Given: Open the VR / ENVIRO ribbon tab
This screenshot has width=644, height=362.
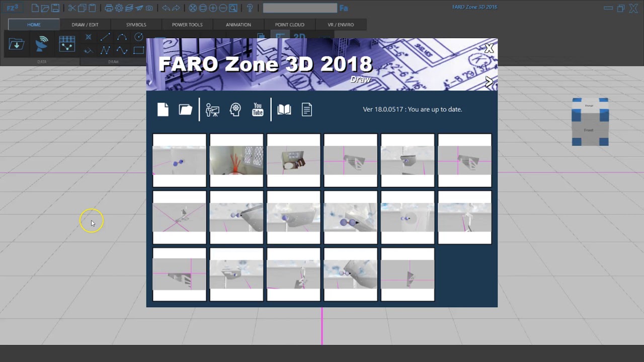Looking at the screenshot, I should 341,25.
